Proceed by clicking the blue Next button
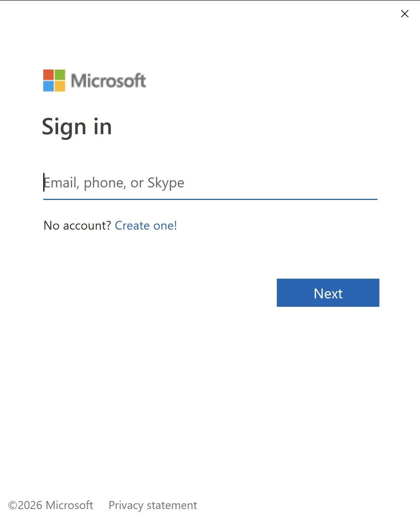The image size is (420, 517). click(328, 293)
